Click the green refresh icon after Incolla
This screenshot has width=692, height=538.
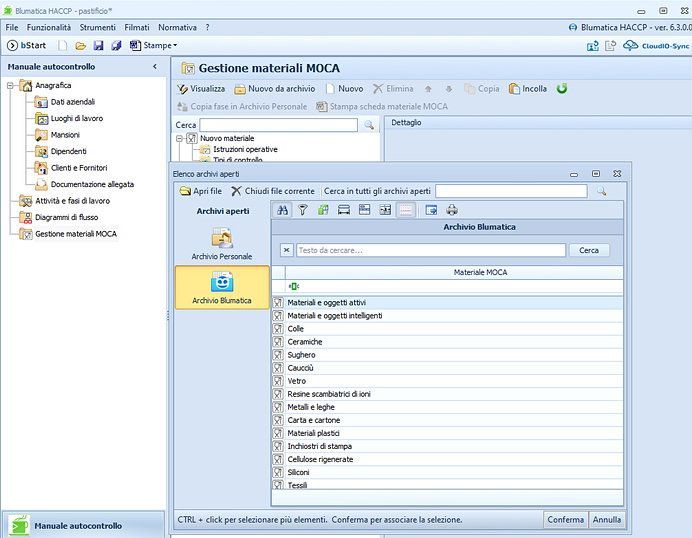click(x=562, y=88)
